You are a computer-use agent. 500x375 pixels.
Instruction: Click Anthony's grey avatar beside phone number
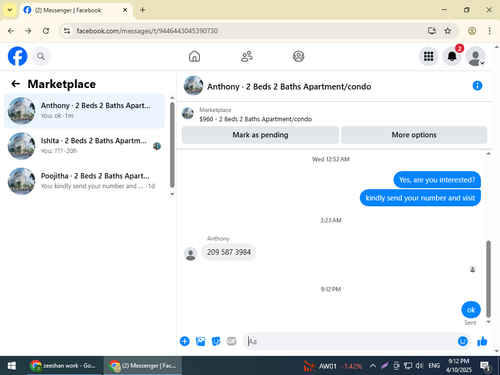190,254
